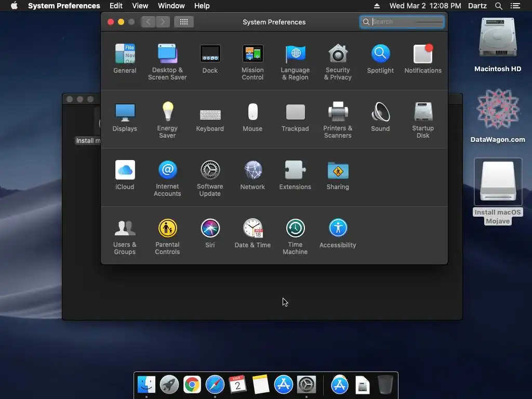Open Spotlight search in the menu bar

pos(498,6)
